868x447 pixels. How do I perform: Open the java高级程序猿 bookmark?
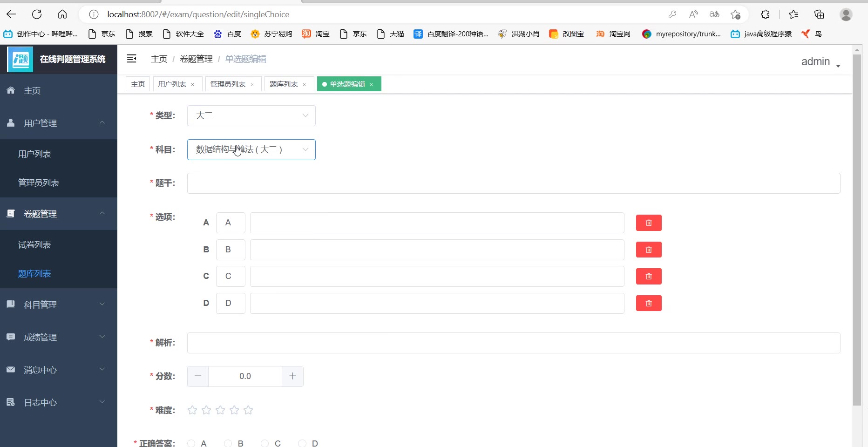click(761, 34)
